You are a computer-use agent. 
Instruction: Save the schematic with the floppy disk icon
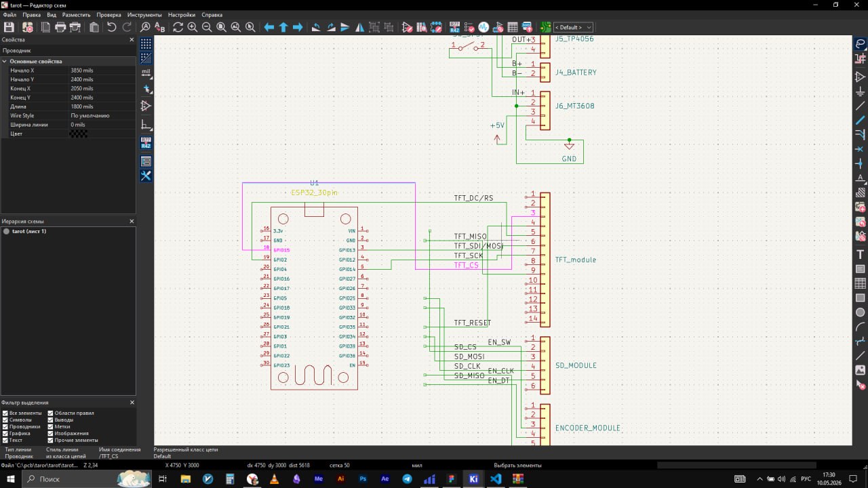point(9,27)
